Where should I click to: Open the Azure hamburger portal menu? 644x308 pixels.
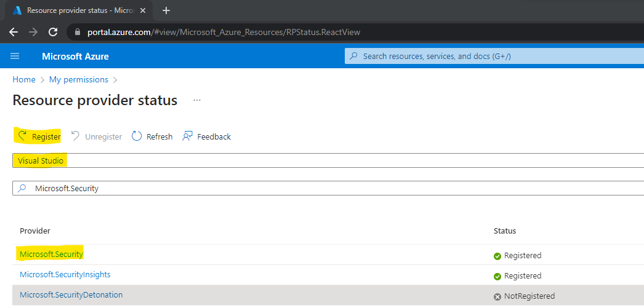15,56
